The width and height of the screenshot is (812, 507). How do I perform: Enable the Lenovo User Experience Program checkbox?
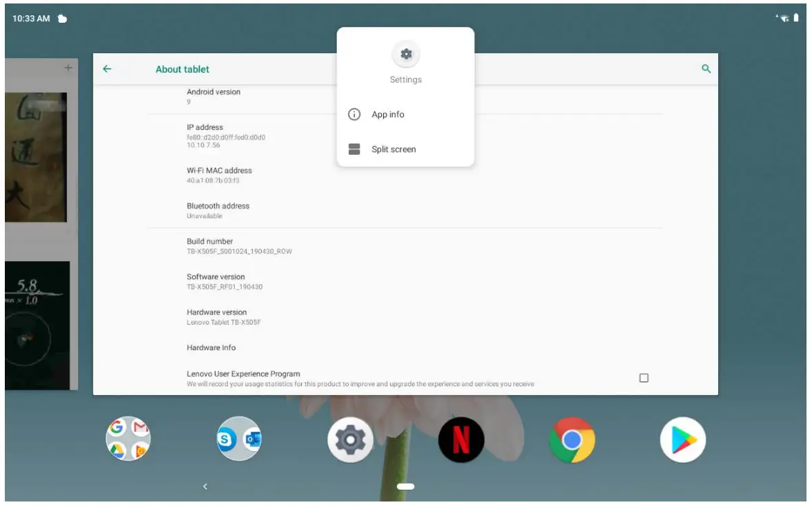(644, 376)
